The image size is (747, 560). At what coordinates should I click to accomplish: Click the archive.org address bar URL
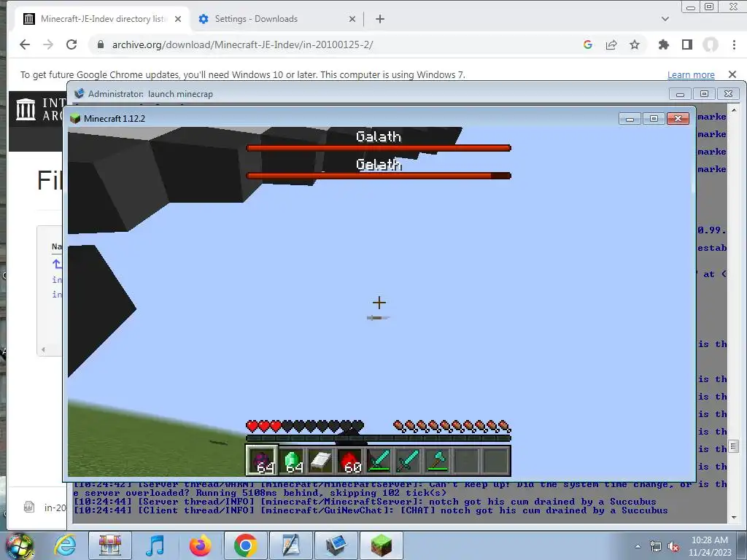click(242, 44)
